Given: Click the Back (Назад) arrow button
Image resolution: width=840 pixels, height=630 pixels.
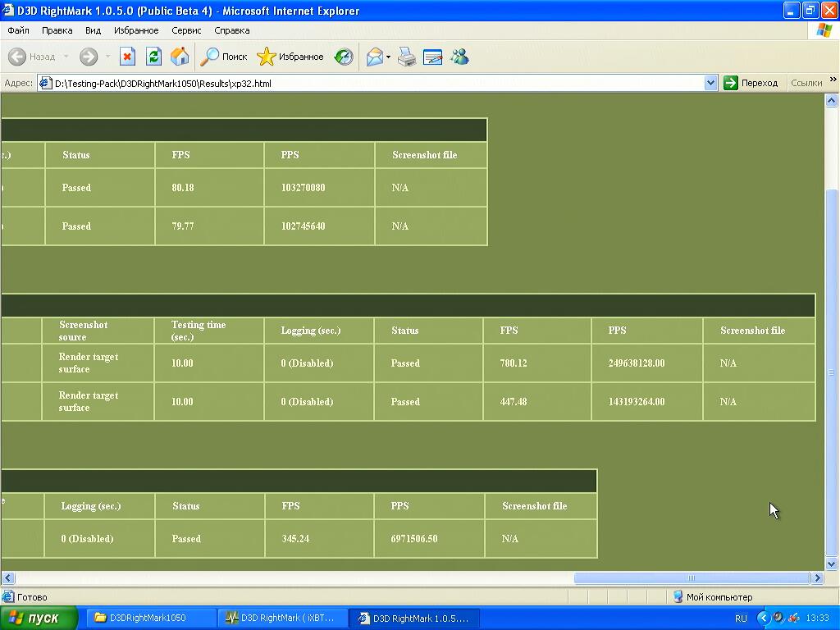Looking at the screenshot, I should pos(32,57).
